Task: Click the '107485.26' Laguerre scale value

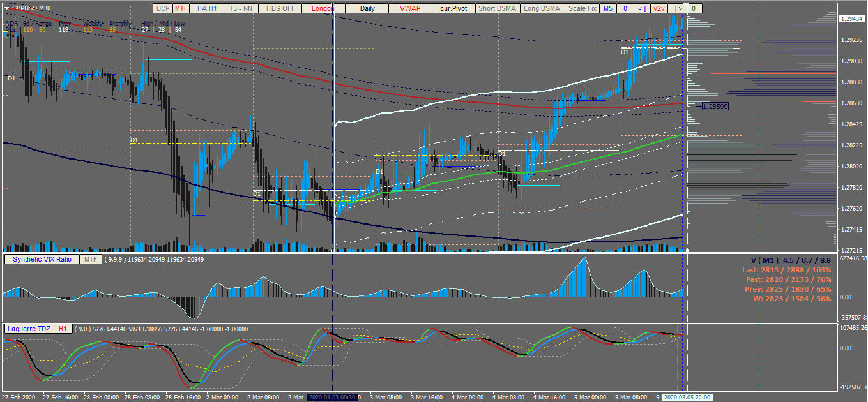Action: coord(853,328)
